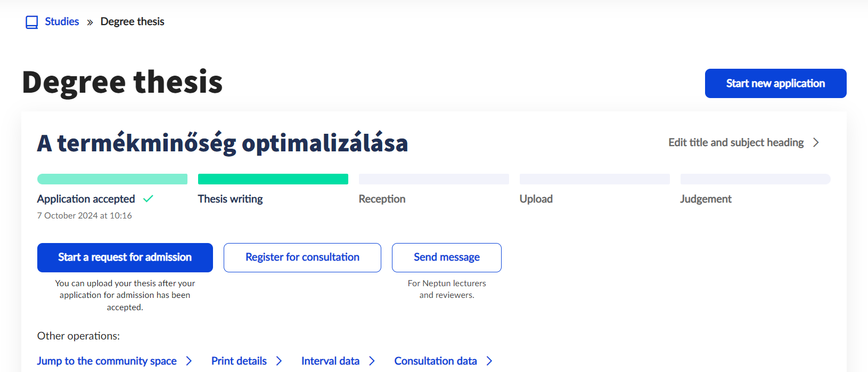Screen dimensions: 868x372
Task: Click the green checkmark beside Application accepted
Action: click(148, 199)
